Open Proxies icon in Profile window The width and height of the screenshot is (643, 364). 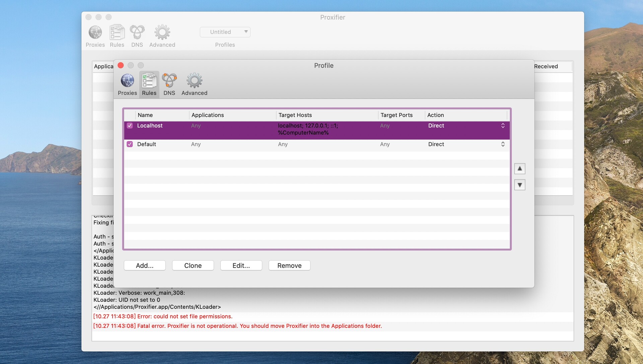pyautogui.click(x=127, y=84)
